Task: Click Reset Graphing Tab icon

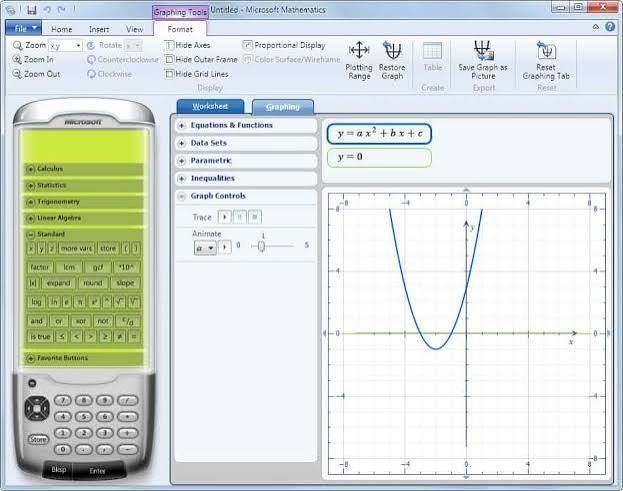Action: [x=547, y=50]
